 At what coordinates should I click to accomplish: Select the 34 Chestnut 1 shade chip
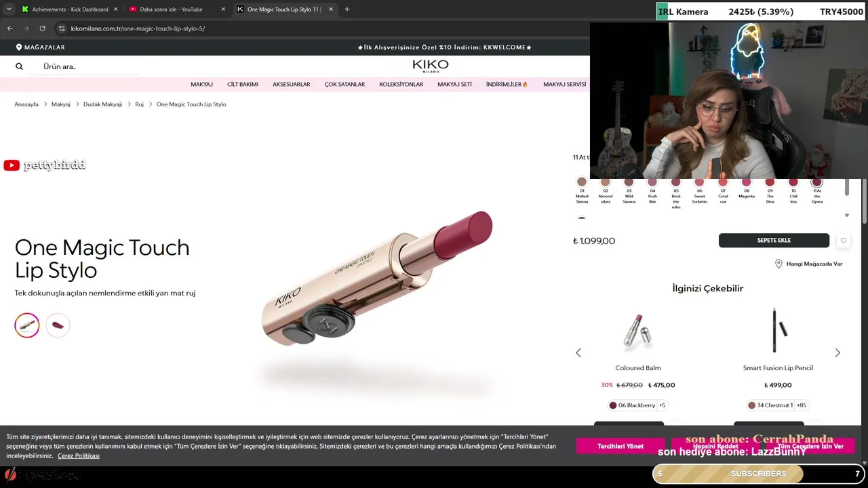tap(770, 405)
